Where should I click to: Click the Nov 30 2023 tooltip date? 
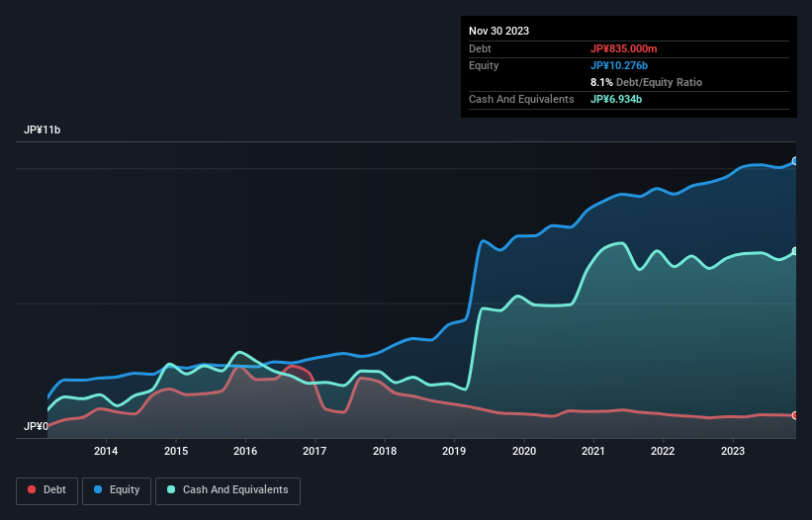point(498,31)
